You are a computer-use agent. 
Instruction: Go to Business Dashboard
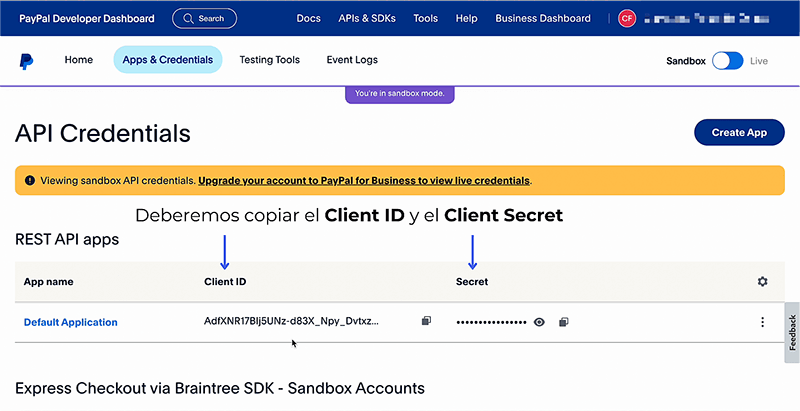(x=543, y=18)
